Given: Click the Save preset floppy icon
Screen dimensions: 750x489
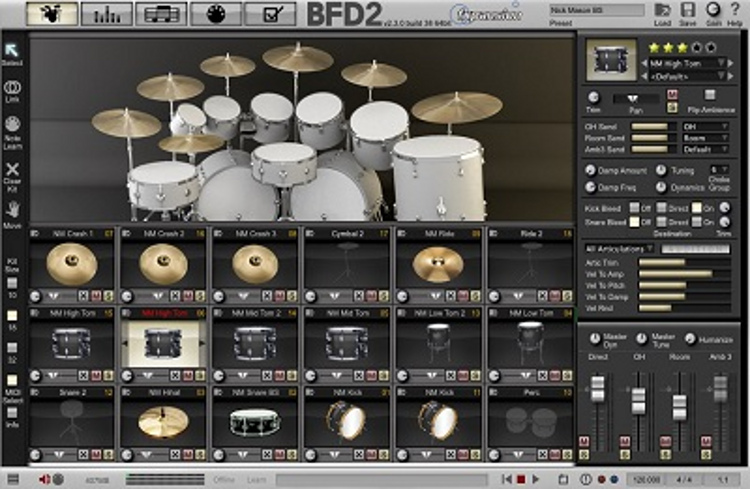Looking at the screenshot, I should click(687, 11).
